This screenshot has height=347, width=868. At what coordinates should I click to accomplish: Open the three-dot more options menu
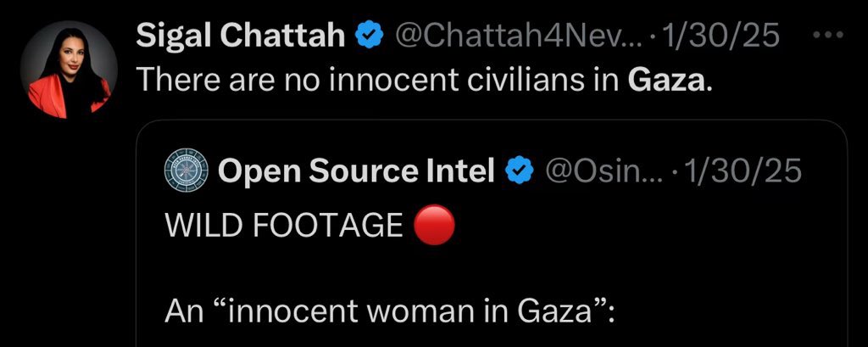pos(828,36)
